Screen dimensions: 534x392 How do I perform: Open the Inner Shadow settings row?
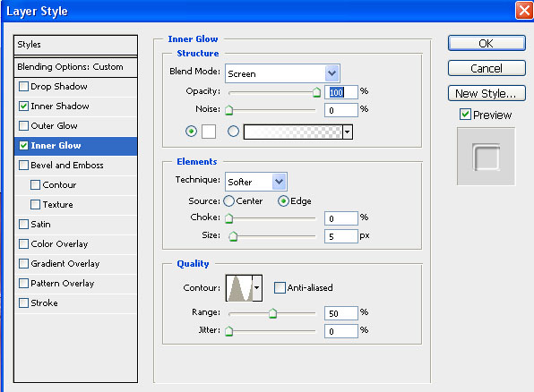point(75,107)
